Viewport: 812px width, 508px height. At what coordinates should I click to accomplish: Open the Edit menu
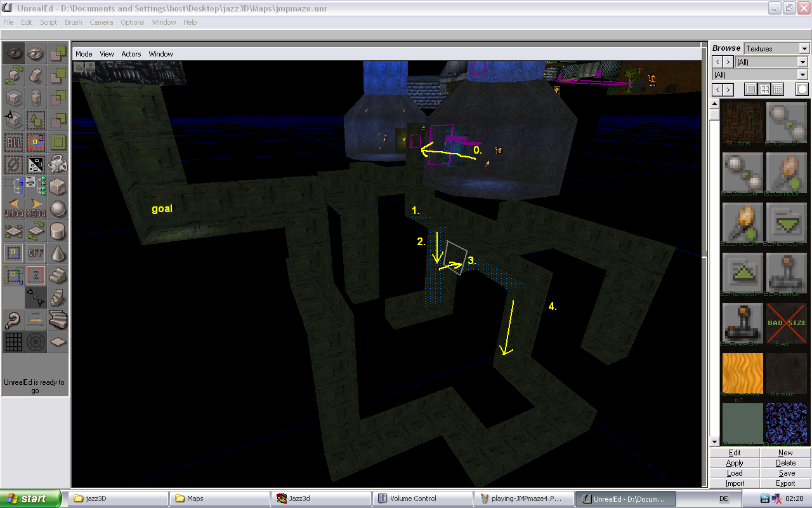(x=27, y=22)
